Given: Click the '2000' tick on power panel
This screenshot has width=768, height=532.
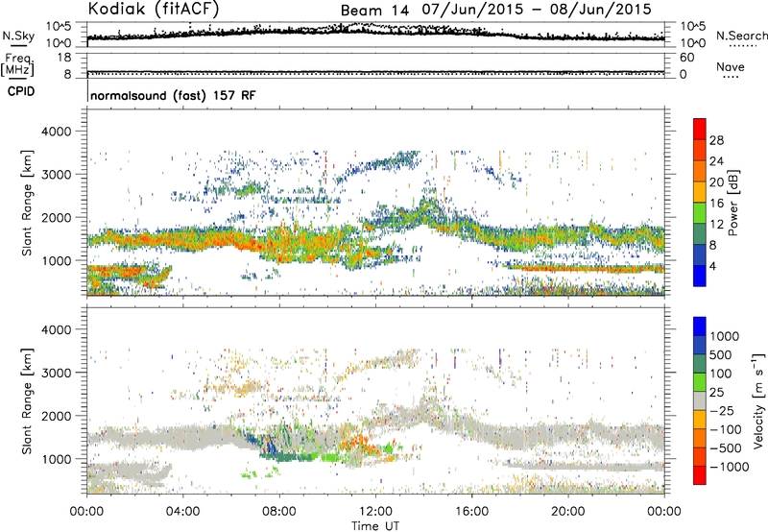Looking at the screenshot, I should [56, 217].
